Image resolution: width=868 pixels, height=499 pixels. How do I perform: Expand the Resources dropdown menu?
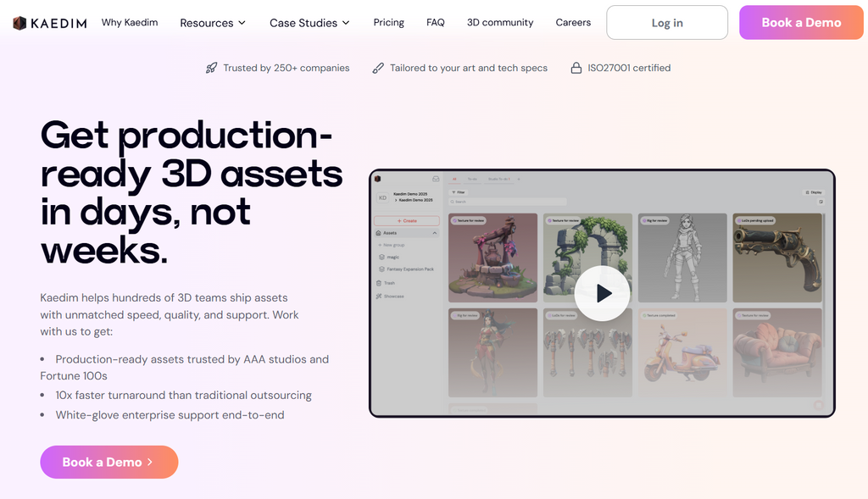213,23
